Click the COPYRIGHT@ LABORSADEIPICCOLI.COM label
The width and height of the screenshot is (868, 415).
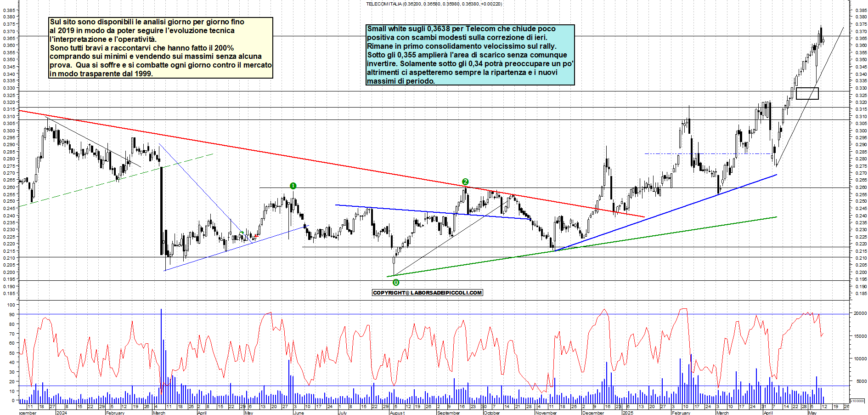coord(428,293)
